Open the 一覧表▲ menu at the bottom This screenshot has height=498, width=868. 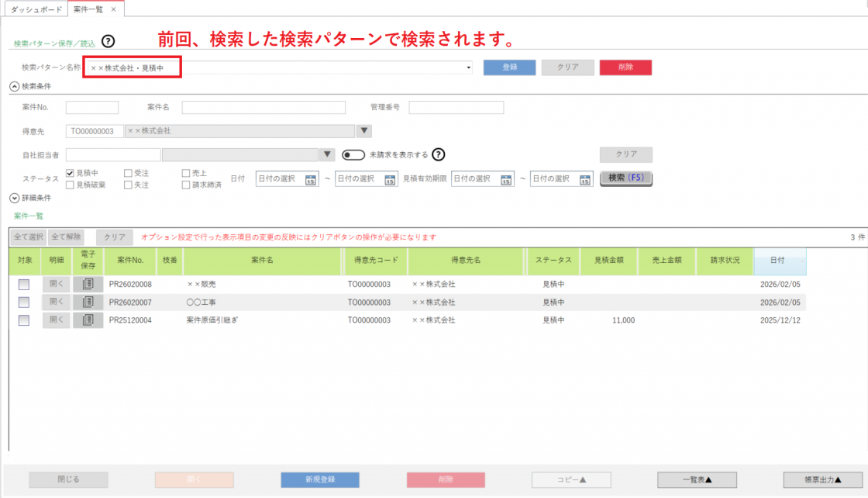click(x=697, y=479)
